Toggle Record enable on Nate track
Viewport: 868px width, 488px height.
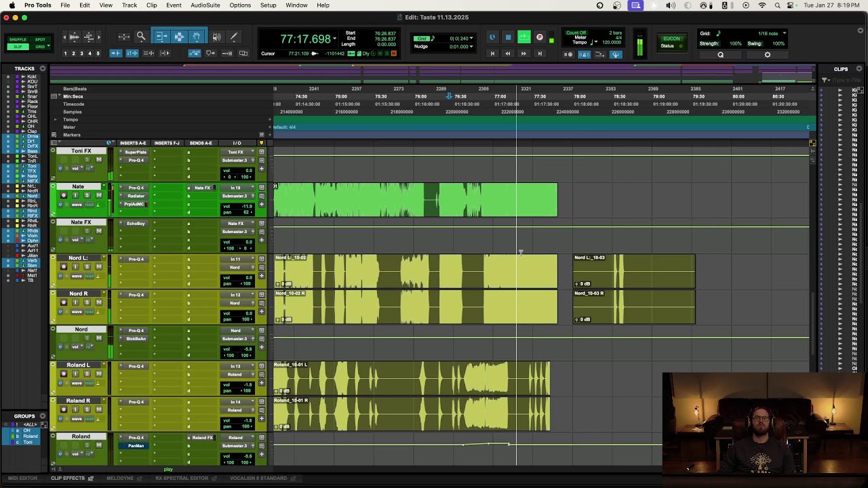(x=64, y=195)
